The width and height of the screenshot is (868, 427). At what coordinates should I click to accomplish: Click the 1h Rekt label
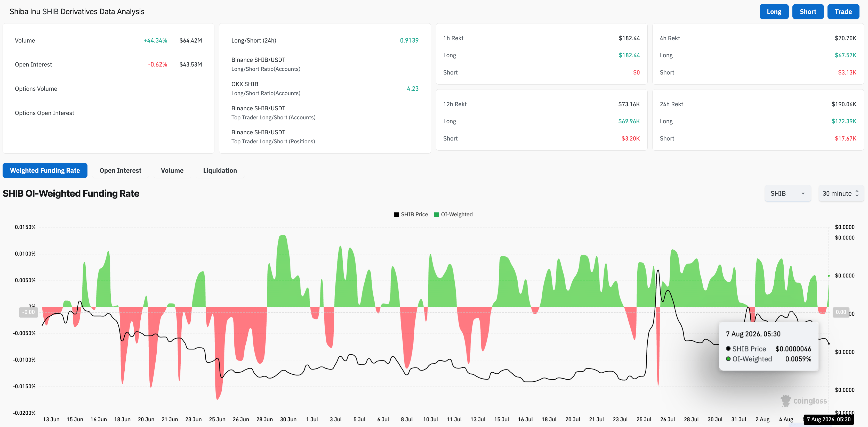453,38
